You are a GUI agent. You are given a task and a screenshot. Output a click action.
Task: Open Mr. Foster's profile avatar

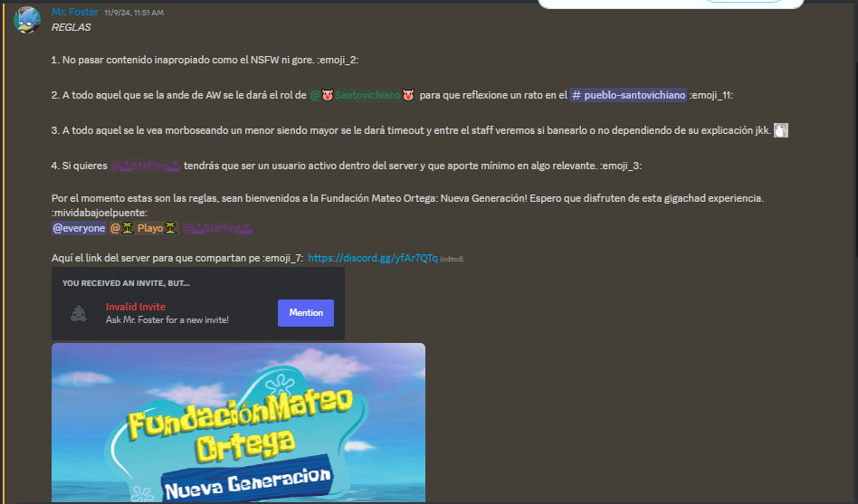tap(27, 20)
